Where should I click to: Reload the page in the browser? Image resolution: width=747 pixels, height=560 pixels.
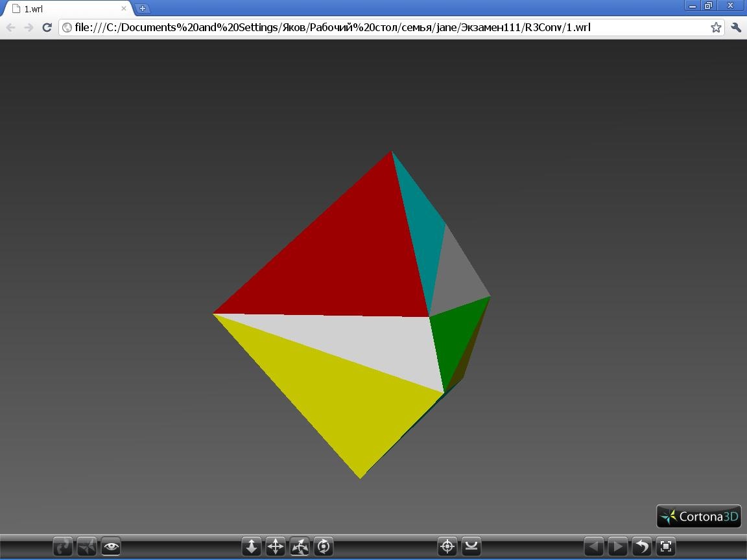click(47, 27)
